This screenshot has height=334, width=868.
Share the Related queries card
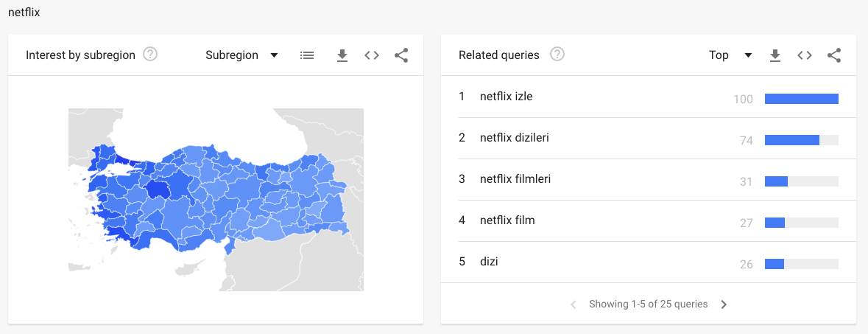834,55
